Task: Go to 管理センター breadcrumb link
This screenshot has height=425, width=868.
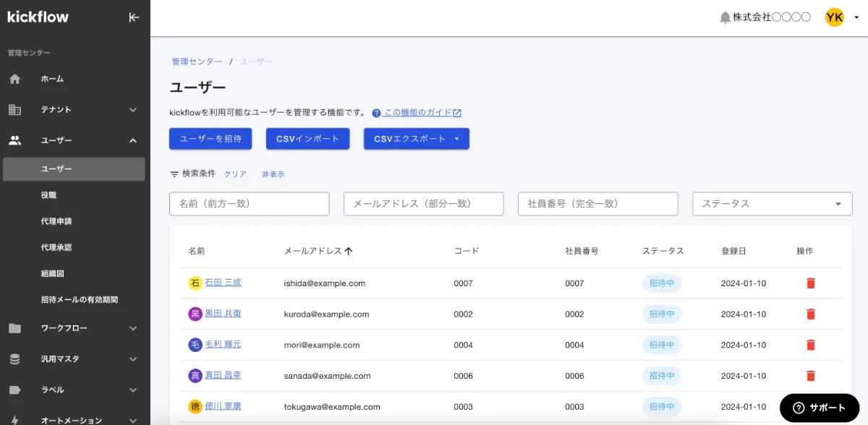Action: click(x=197, y=62)
